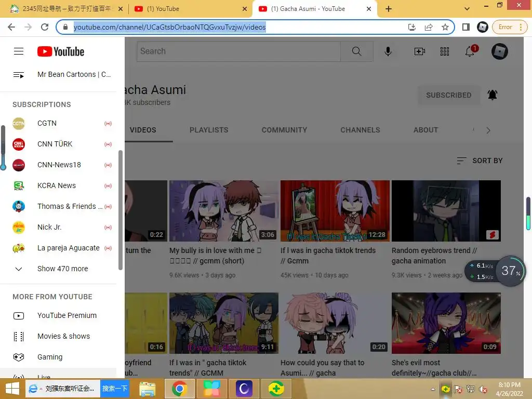Click the YouTube logo
The height and width of the screenshot is (399, 532).
point(61,51)
